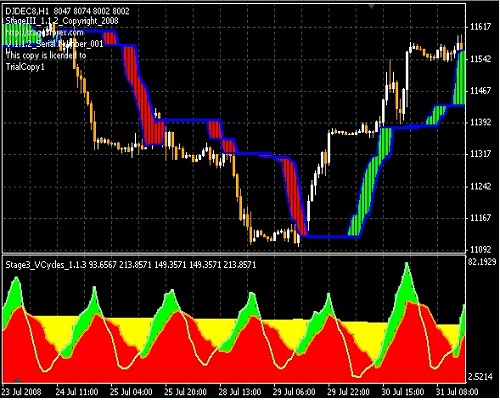Click the 11092 price axis label
Screen dimensions: 500x400
click(480, 249)
